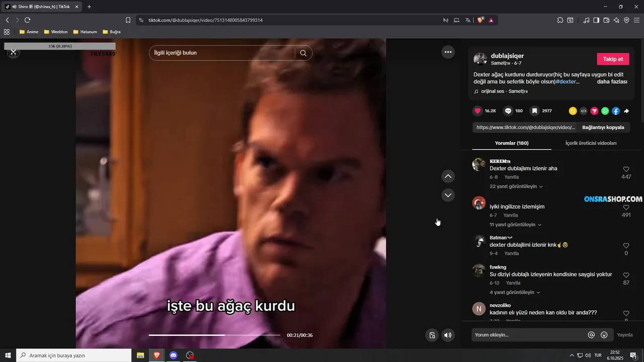Open the #dexter hashtag link
Image resolution: width=644 pixels, height=362 pixels.
(566, 81)
